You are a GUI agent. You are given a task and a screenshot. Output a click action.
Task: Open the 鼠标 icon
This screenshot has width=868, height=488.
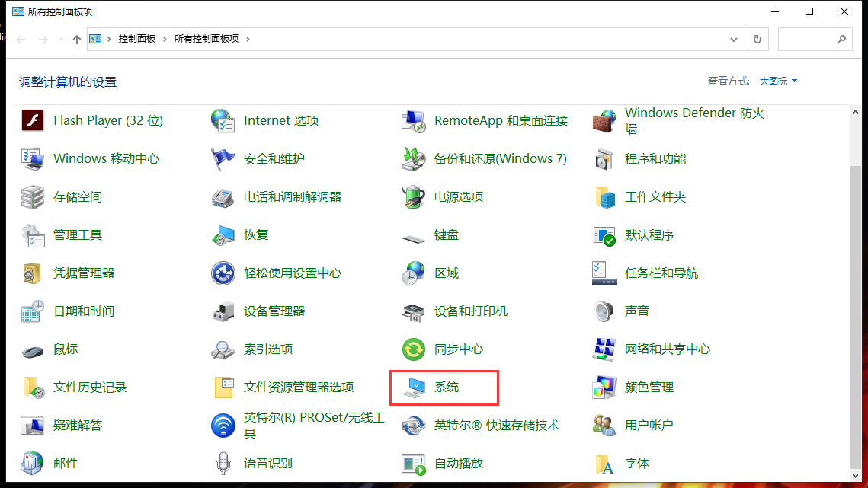click(x=33, y=351)
